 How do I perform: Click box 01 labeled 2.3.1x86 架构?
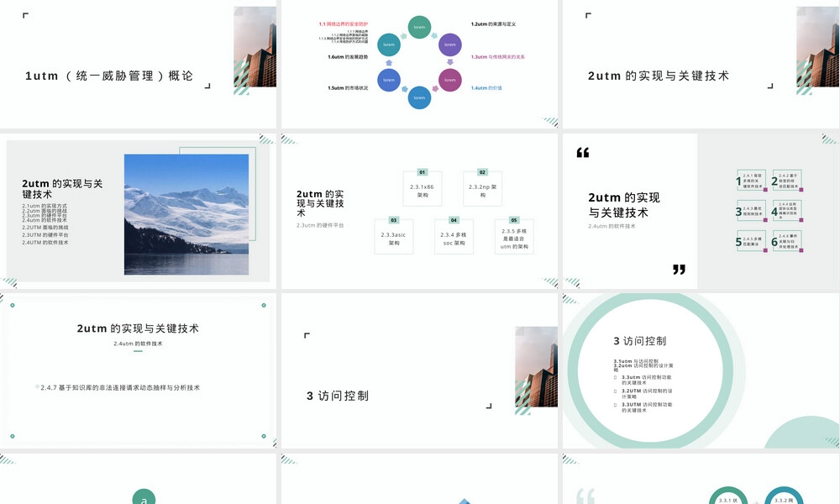423,188
